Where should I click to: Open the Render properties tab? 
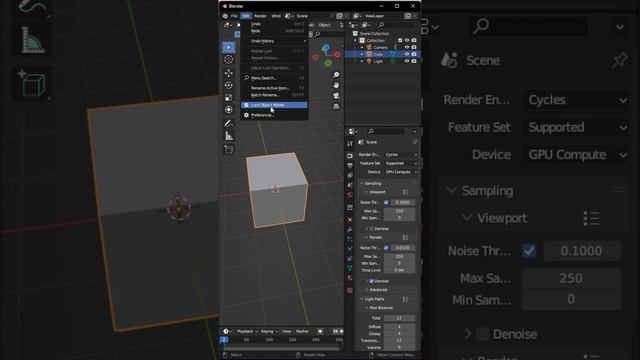pyautogui.click(x=350, y=156)
